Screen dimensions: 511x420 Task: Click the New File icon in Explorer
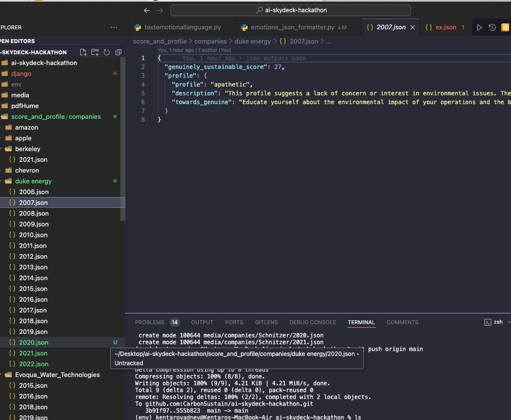click(x=83, y=52)
